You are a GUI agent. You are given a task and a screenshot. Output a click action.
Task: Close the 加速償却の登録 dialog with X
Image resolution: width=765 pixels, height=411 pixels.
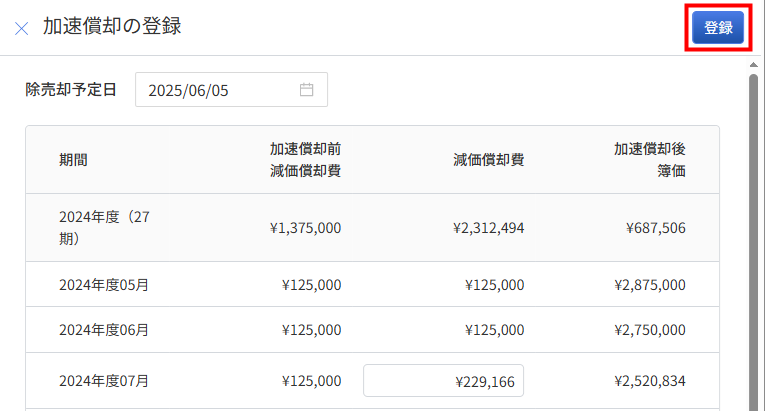coord(21,28)
